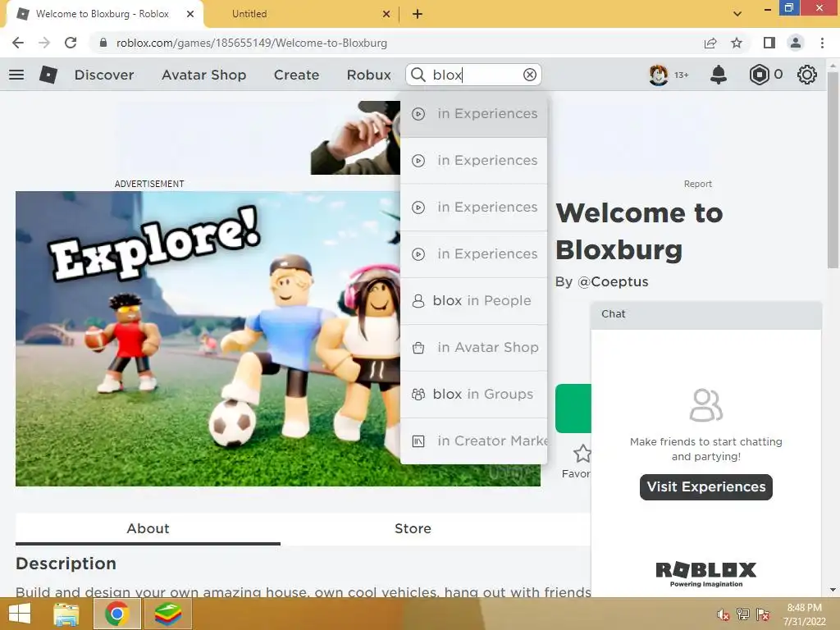This screenshot has width=840, height=630.
Task: Toggle the browser side panel
Action: (769, 43)
